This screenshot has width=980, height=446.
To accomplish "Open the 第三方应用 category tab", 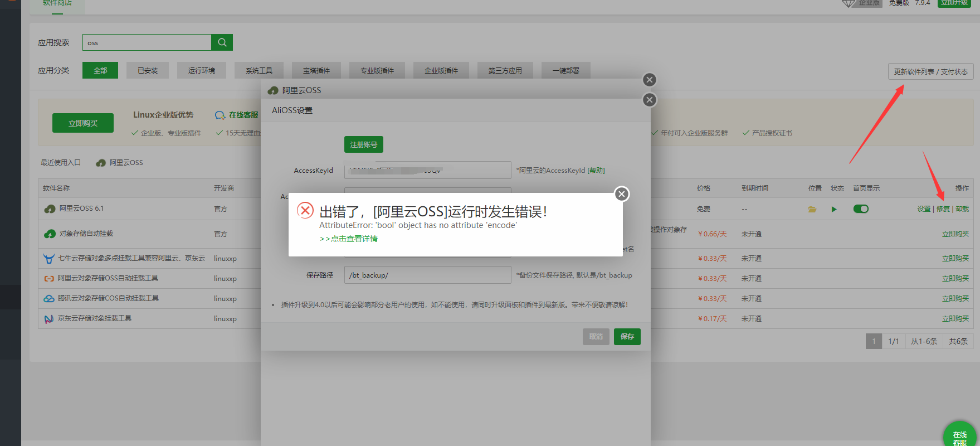I will 505,70.
